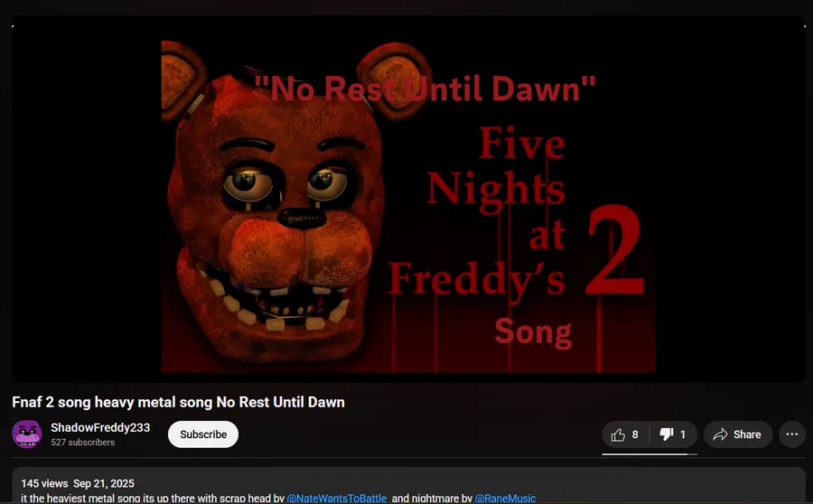This screenshot has width=813, height=504.
Task: Click the large red 2 in video
Action: pos(615,250)
